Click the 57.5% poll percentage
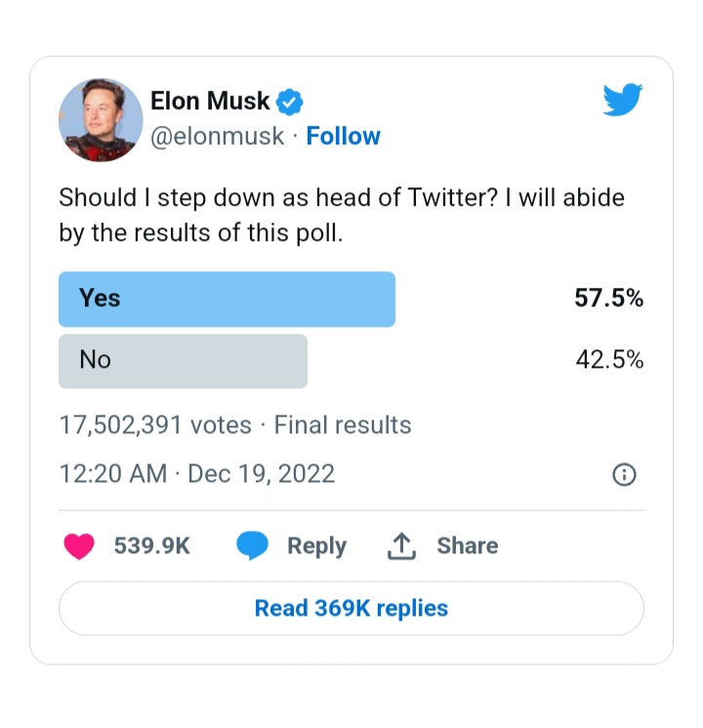Screen dimensions: 703x728 point(608,298)
